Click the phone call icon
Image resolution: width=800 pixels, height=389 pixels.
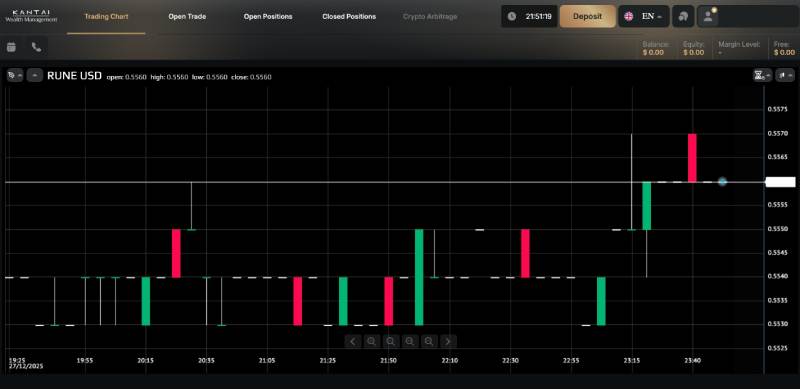tap(36, 47)
